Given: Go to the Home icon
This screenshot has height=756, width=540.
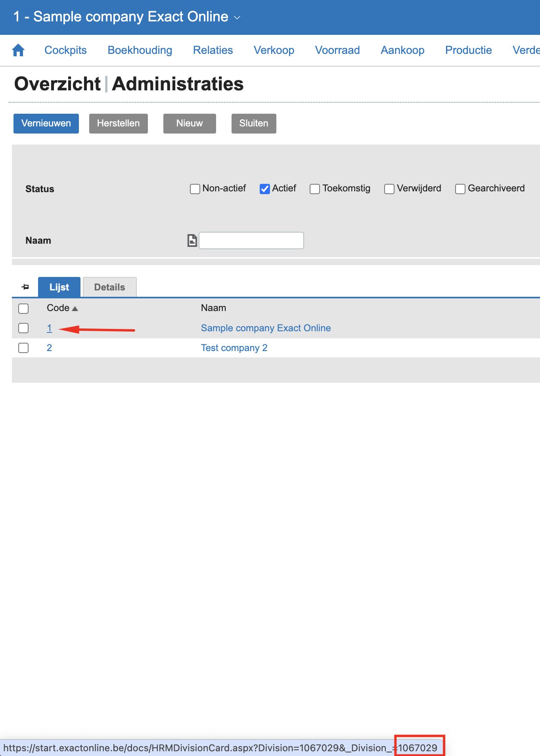Looking at the screenshot, I should pos(18,50).
